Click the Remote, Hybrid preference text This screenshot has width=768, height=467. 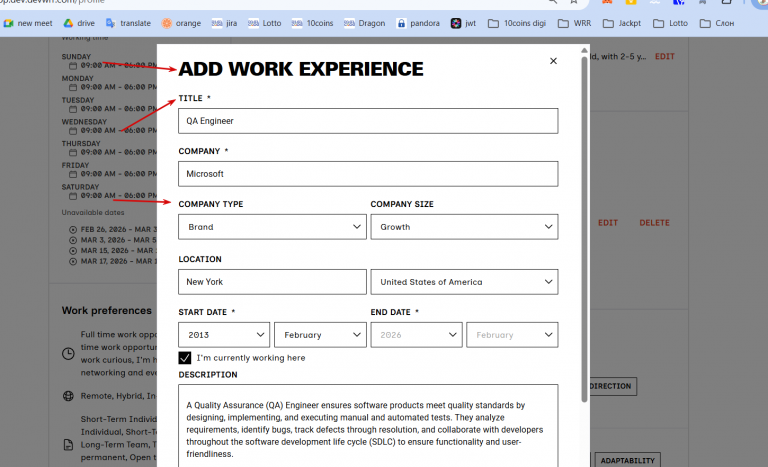pos(119,396)
